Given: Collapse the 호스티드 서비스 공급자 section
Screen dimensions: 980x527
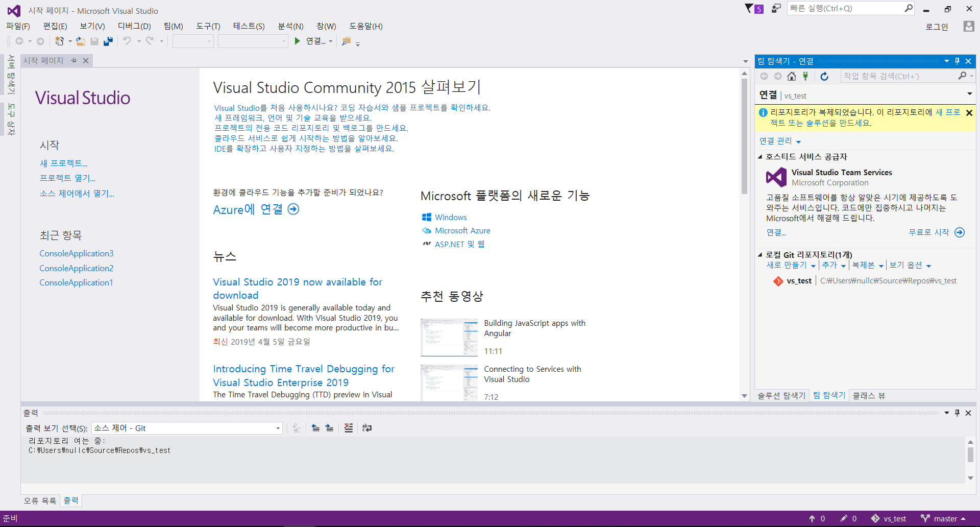Looking at the screenshot, I should coord(760,157).
